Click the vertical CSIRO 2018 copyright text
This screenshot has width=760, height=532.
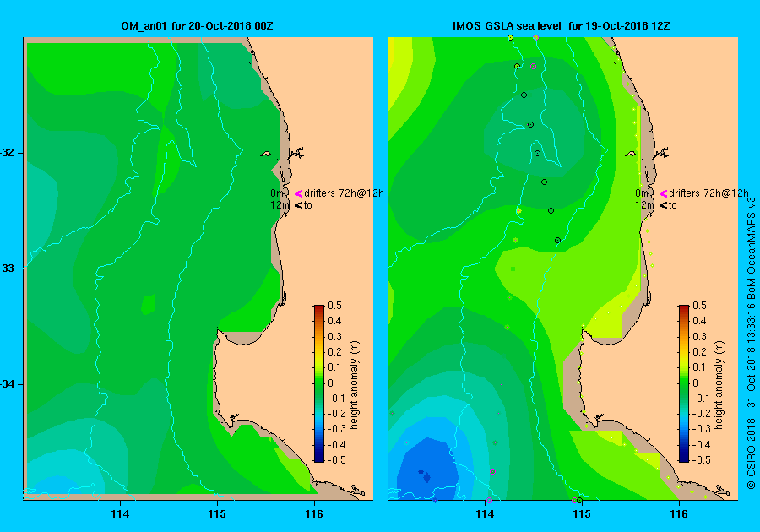click(x=752, y=343)
